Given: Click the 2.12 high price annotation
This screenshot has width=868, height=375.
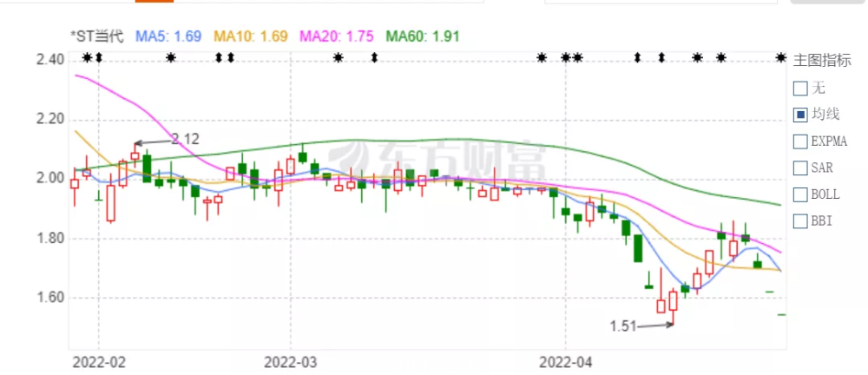Looking at the screenshot, I should (x=185, y=139).
